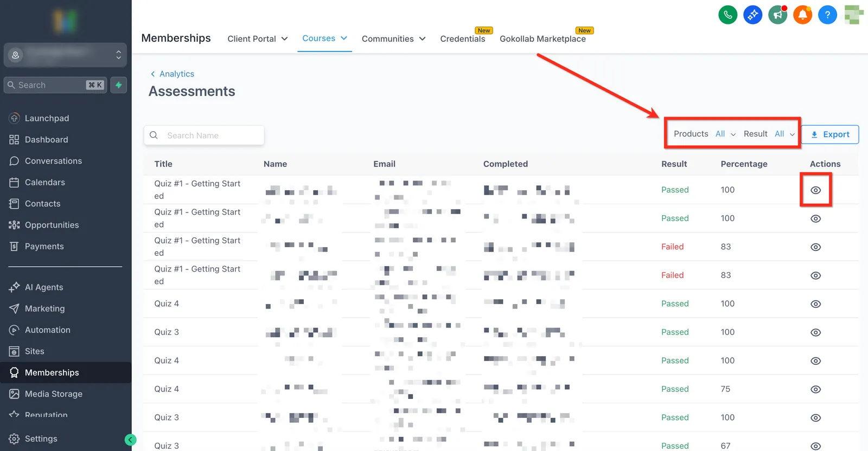The image size is (868, 451).
Task: Collapse sidebar with green arrow button
Action: 130,440
